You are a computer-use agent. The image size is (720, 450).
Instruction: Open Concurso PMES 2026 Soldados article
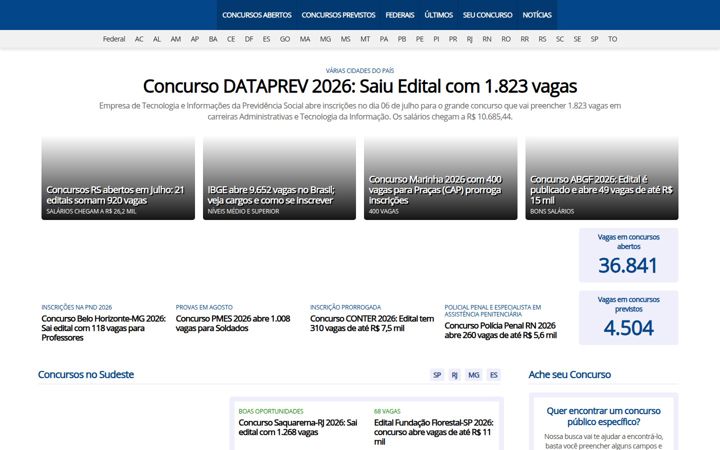[233, 323]
